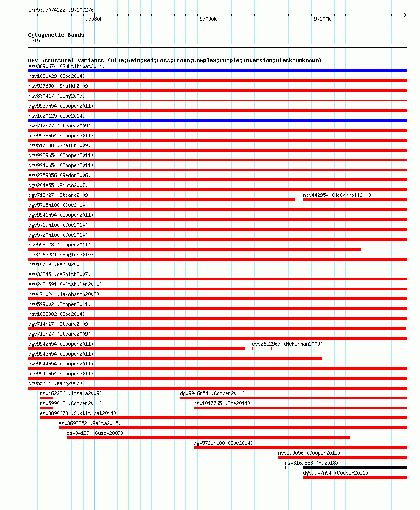Open dgv712n27 (Itsara2009) label
The height and width of the screenshot is (510, 420).
point(59,126)
